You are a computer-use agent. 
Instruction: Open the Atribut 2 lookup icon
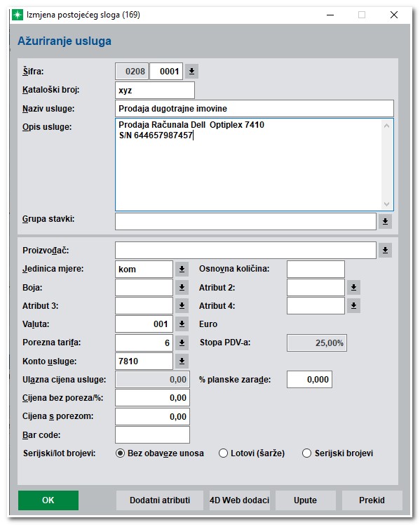354,287
